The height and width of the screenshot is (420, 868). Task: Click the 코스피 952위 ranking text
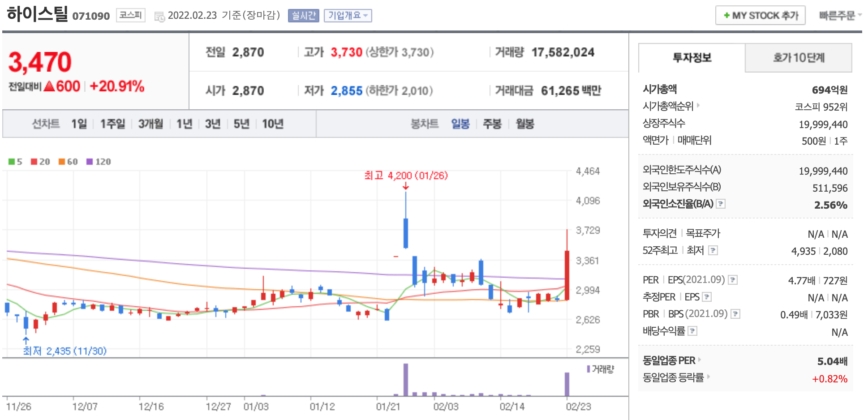pos(821,107)
